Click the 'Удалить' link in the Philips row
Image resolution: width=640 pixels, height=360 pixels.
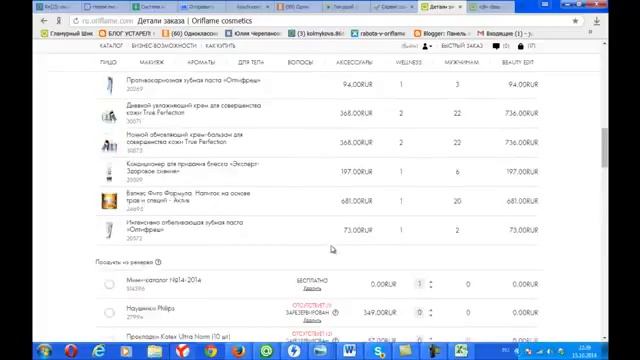[312, 320]
